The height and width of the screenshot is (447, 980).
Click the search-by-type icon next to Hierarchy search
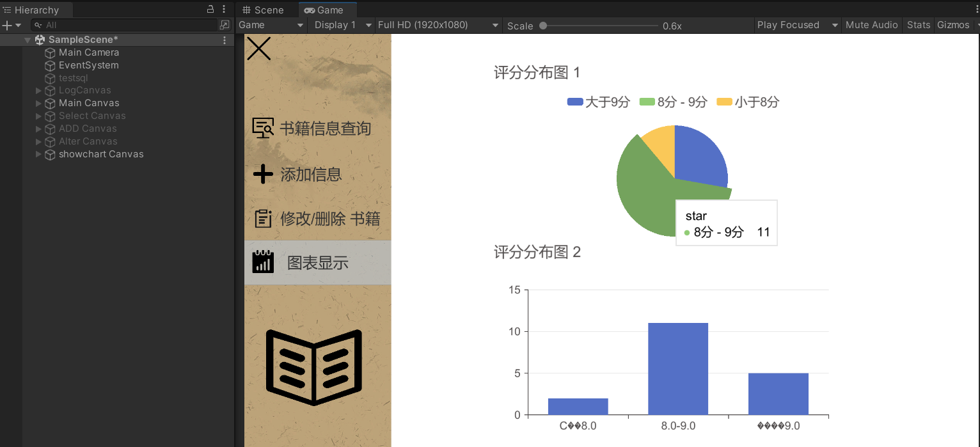[x=225, y=25]
